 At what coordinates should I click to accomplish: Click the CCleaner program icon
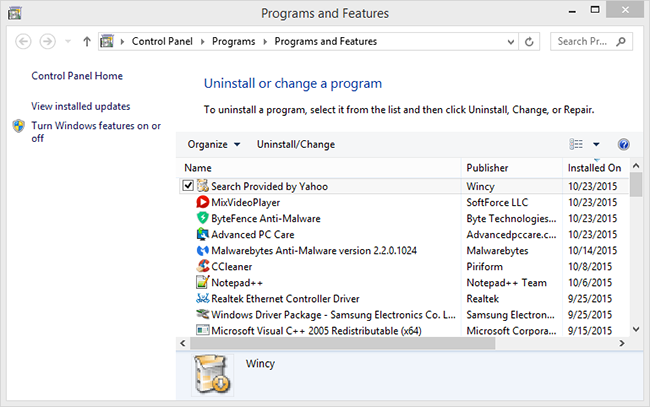coord(203,266)
